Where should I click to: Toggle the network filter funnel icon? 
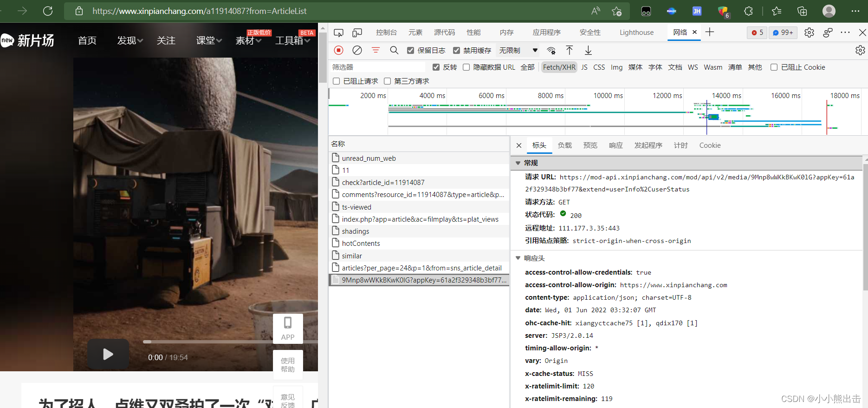point(376,50)
